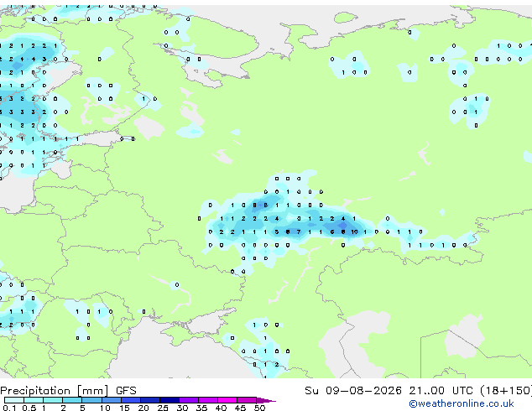Pick the 15–20 mm legend swatch
Image resolution: width=532 pixels, height=411 pixels.
point(131,400)
